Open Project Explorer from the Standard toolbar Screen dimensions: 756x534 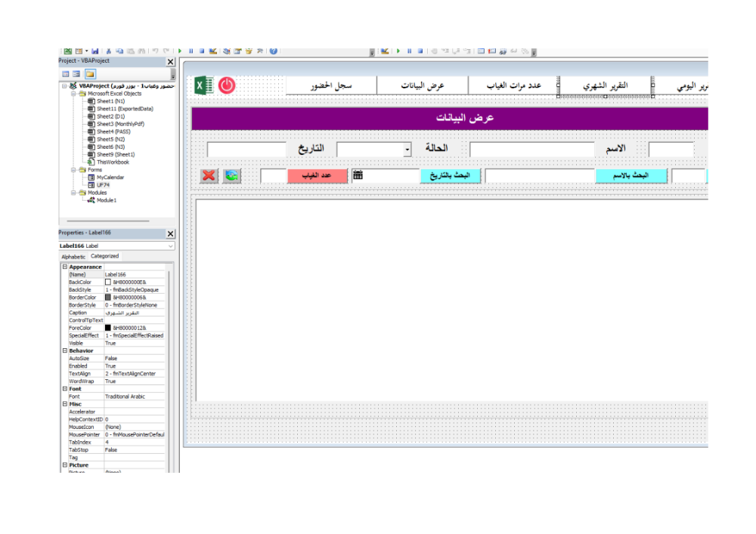point(226,51)
